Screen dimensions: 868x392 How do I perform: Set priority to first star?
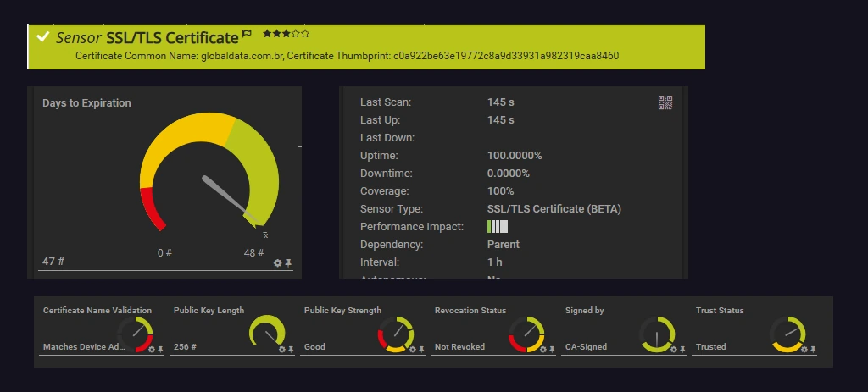[x=267, y=34]
